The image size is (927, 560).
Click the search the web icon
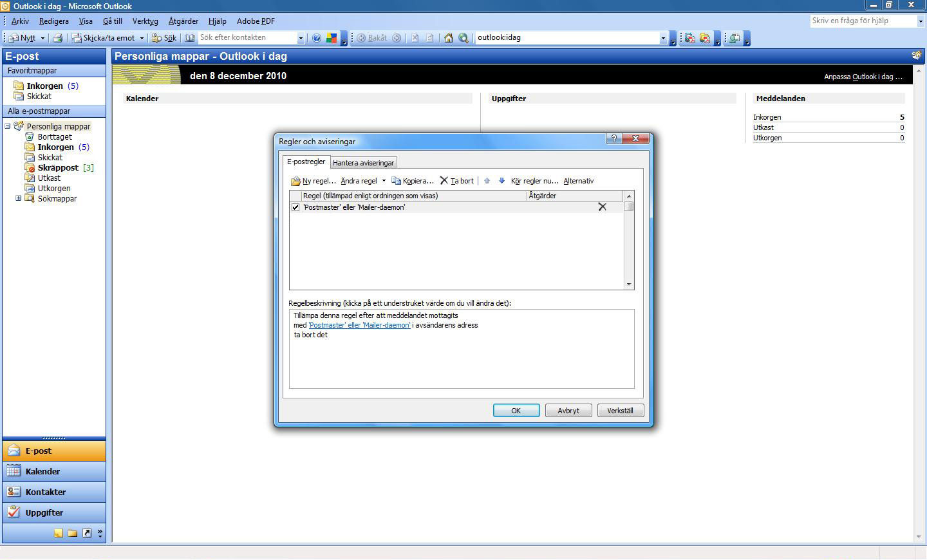[464, 38]
